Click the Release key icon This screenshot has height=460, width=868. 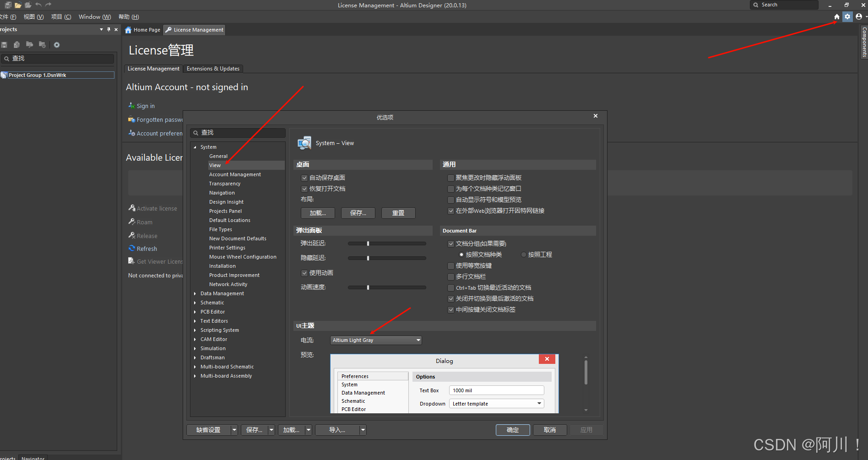pyautogui.click(x=132, y=235)
